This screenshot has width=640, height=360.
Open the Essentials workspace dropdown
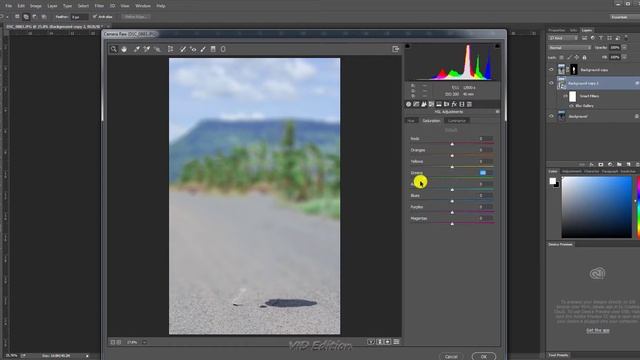(624, 17)
